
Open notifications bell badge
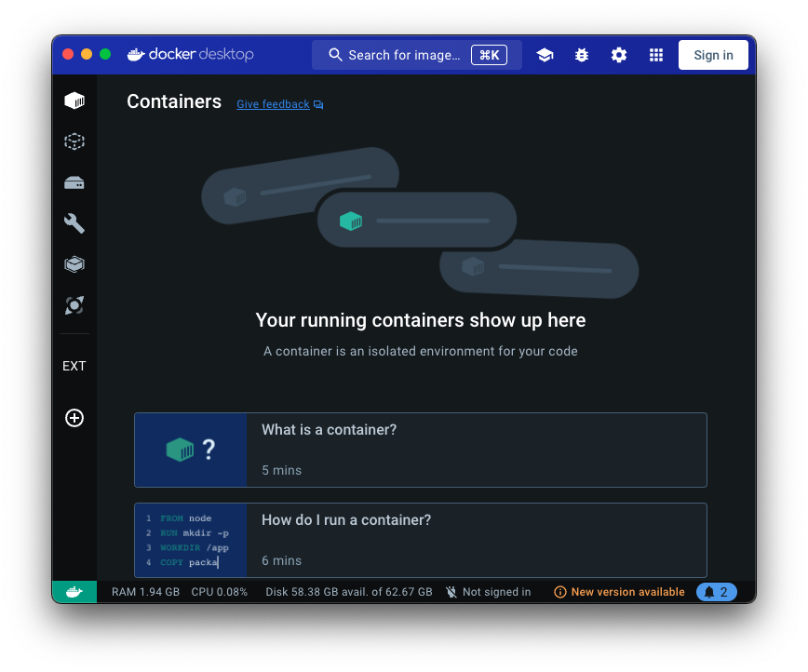716,592
